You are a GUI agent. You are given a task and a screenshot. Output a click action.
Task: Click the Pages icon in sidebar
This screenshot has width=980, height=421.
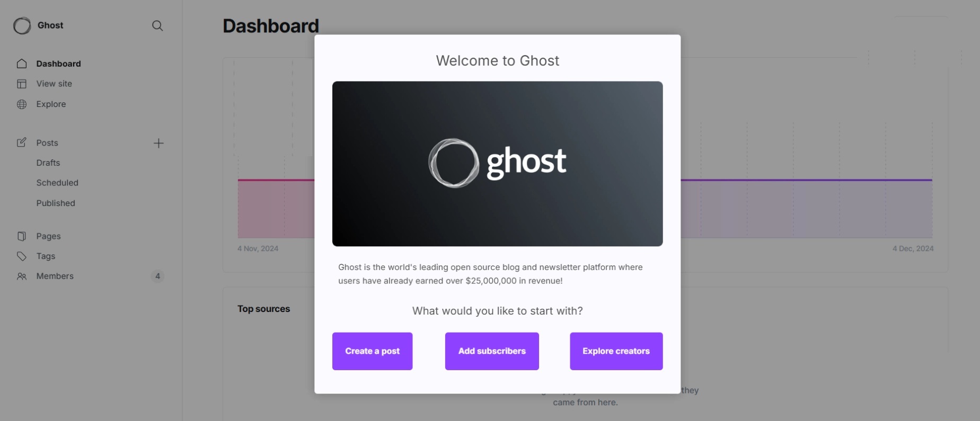tap(22, 236)
